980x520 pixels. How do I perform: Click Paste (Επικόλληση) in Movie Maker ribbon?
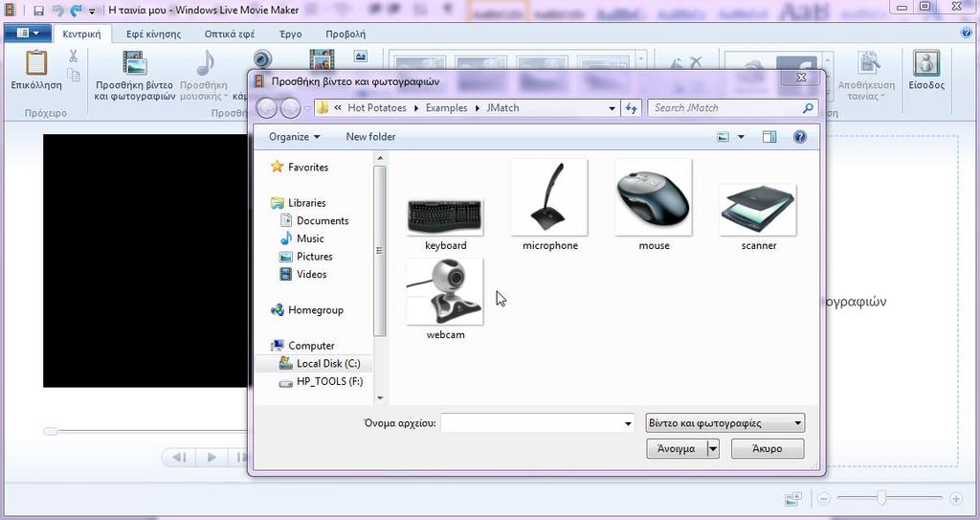(36, 70)
